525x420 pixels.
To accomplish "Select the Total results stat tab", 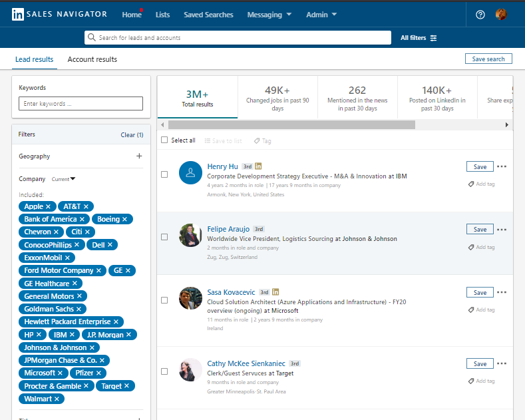I will click(x=198, y=97).
